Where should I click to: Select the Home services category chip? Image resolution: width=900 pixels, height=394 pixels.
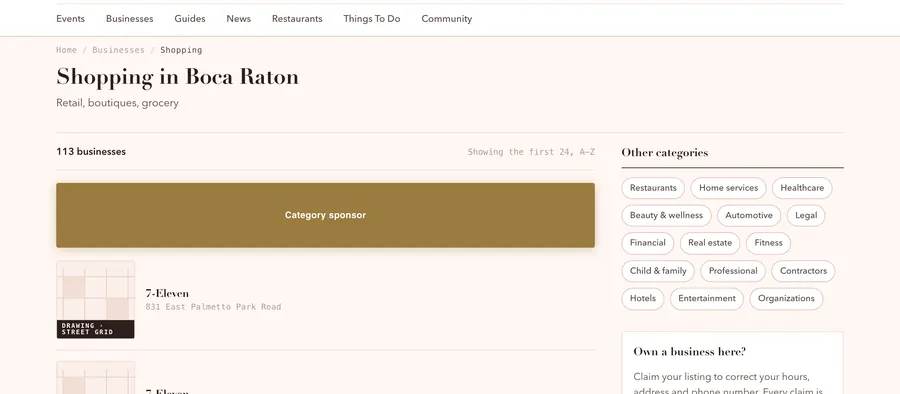pyautogui.click(x=728, y=188)
